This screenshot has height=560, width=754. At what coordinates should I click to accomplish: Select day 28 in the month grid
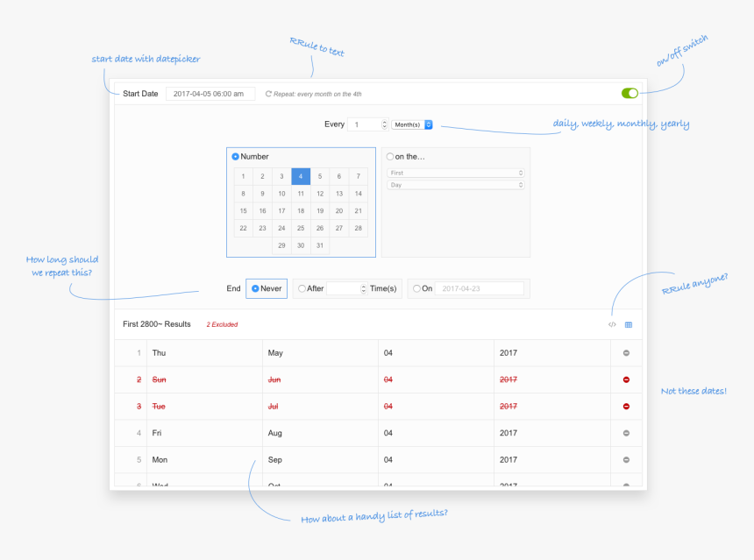[x=359, y=229]
